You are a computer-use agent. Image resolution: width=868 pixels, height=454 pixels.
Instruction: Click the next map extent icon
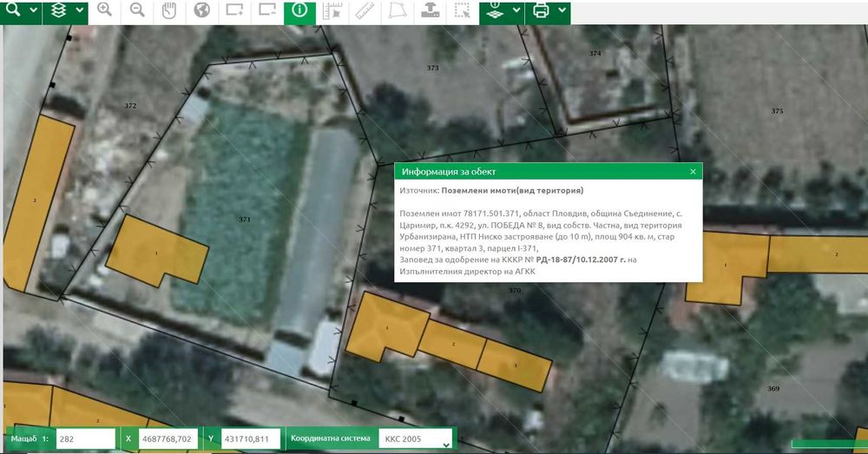coord(234,10)
